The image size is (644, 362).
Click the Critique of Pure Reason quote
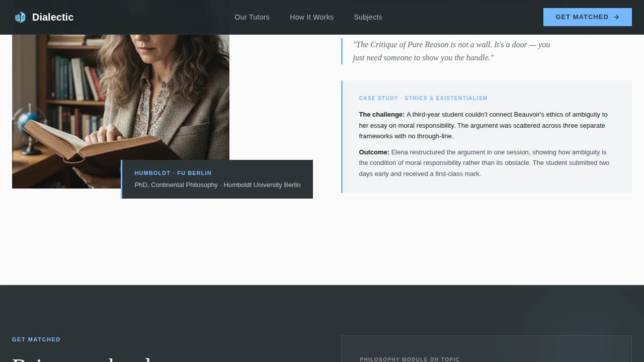[x=451, y=51]
